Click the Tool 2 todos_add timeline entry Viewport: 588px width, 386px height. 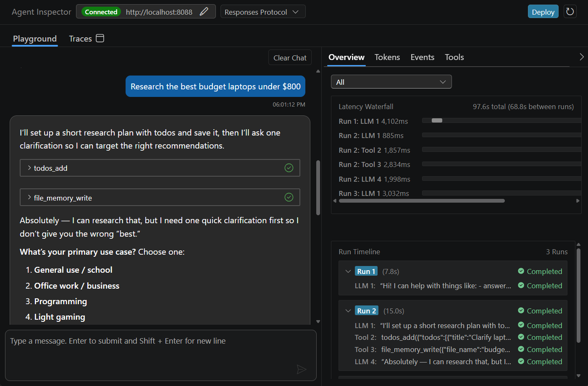[458, 337]
